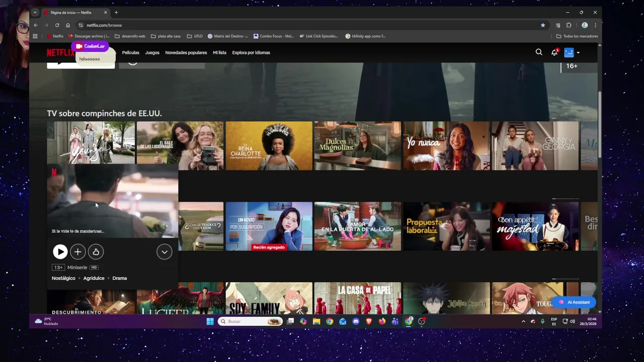644x362 pixels.
Task: Open Yo nunca thumbnail
Action: click(x=446, y=146)
